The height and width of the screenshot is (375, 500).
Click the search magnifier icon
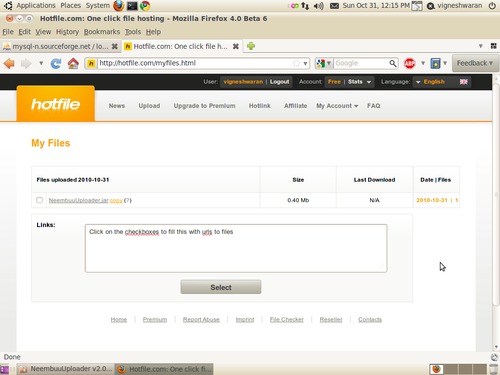pyautogui.click(x=393, y=63)
